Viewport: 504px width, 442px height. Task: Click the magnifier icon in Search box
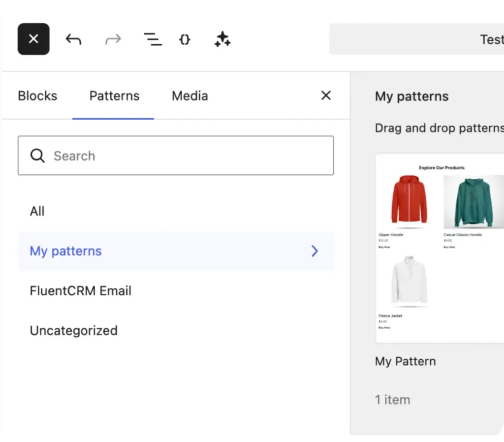pos(37,156)
